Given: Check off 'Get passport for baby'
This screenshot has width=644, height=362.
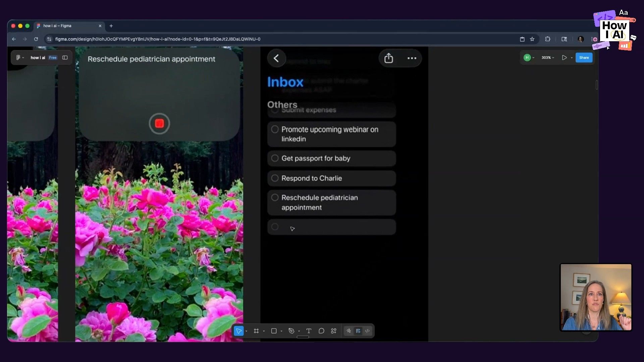Looking at the screenshot, I should point(275,158).
